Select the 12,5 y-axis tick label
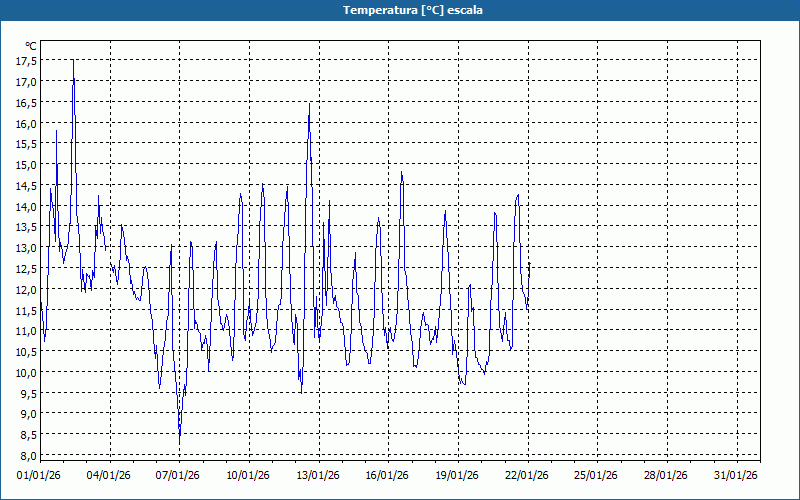 click(26, 269)
